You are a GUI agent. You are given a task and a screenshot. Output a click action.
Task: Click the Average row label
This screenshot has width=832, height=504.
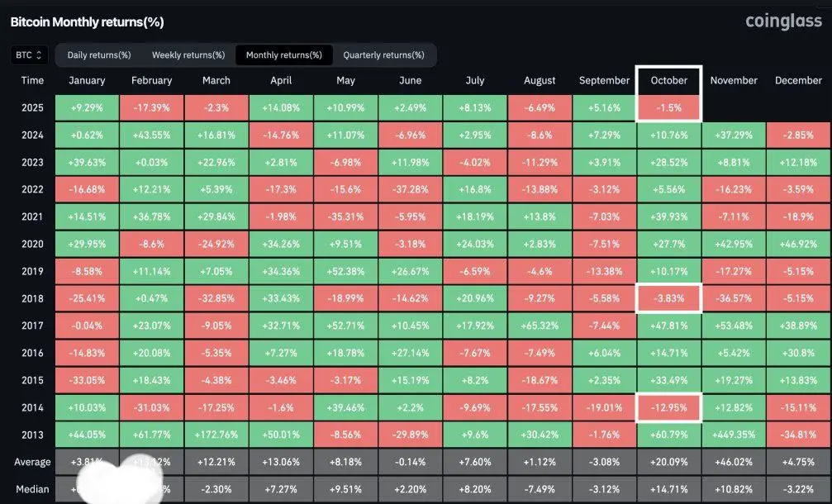[32, 462]
